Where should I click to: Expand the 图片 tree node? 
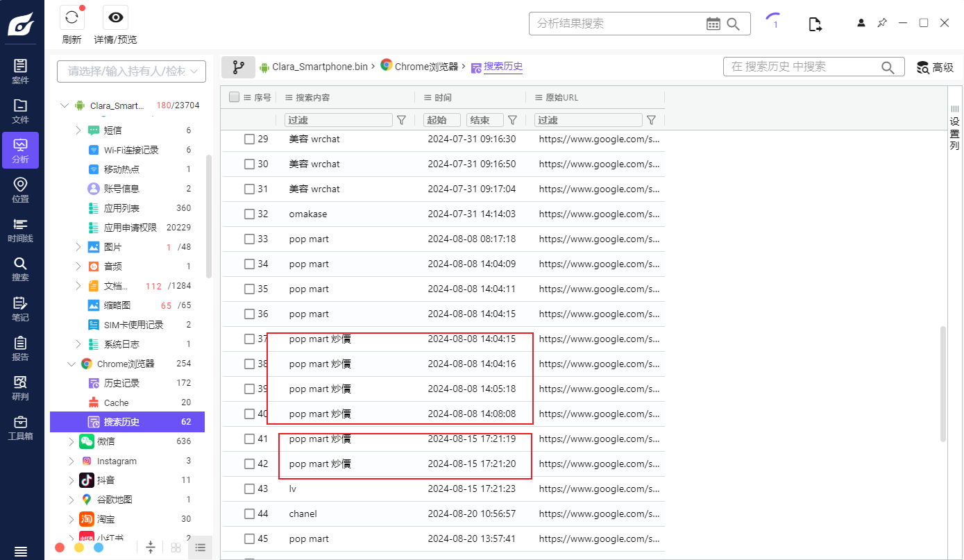pyautogui.click(x=78, y=247)
